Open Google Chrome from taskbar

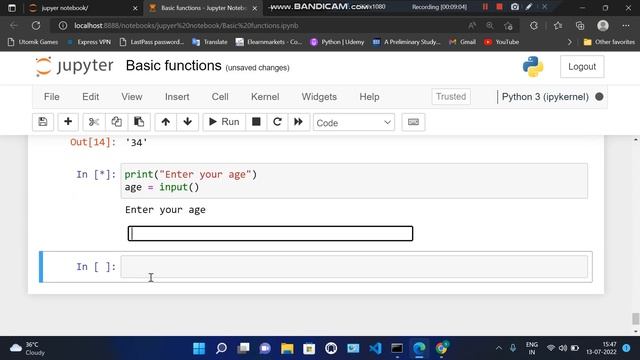point(441,348)
